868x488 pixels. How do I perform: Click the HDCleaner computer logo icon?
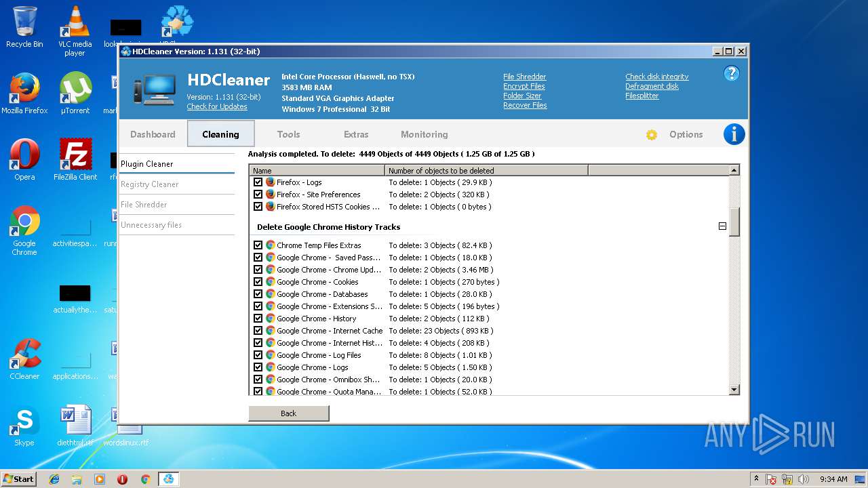click(x=154, y=90)
